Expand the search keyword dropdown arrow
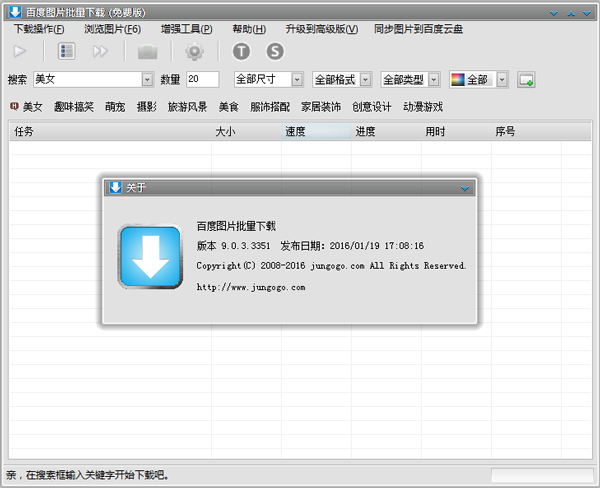This screenshot has height=488, width=600. [147, 80]
